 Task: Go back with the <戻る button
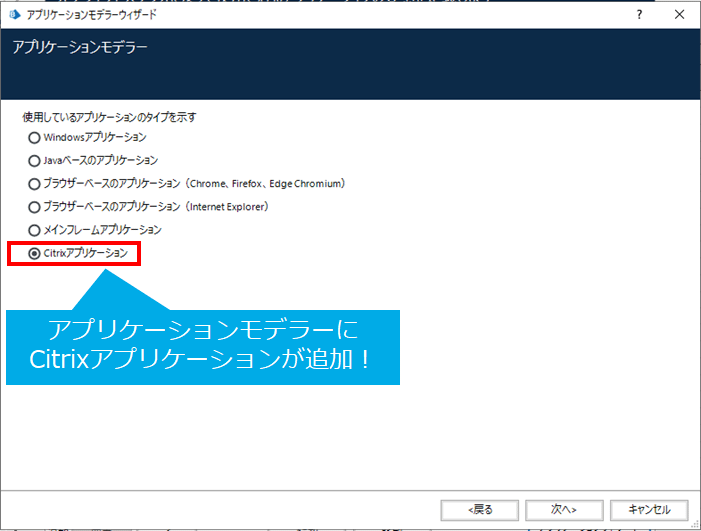click(480, 510)
